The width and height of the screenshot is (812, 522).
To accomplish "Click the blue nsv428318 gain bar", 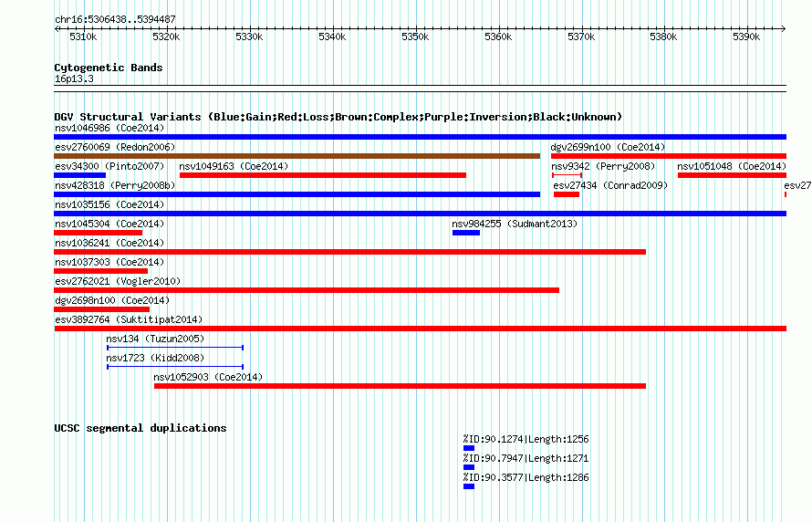I will 297,194.
